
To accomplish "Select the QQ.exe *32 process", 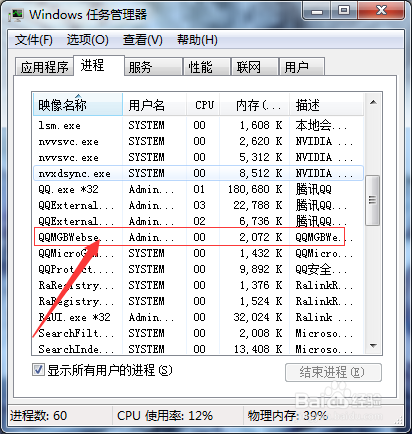I will (198, 189).
